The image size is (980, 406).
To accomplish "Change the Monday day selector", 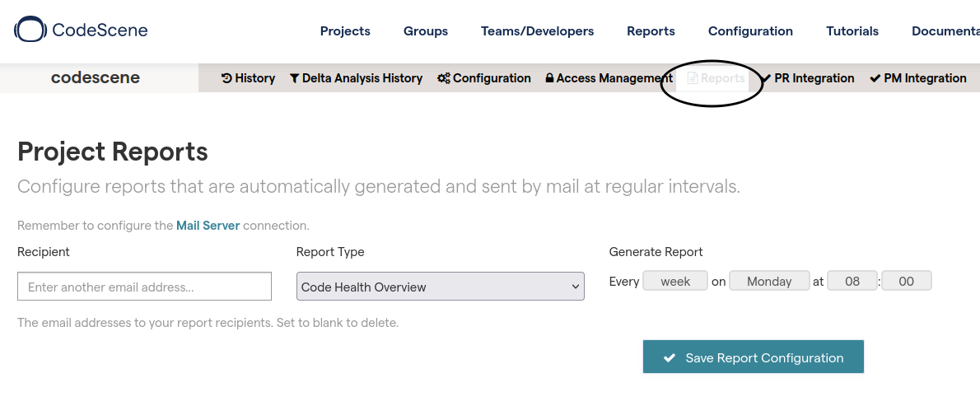I will (x=769, y=281).
